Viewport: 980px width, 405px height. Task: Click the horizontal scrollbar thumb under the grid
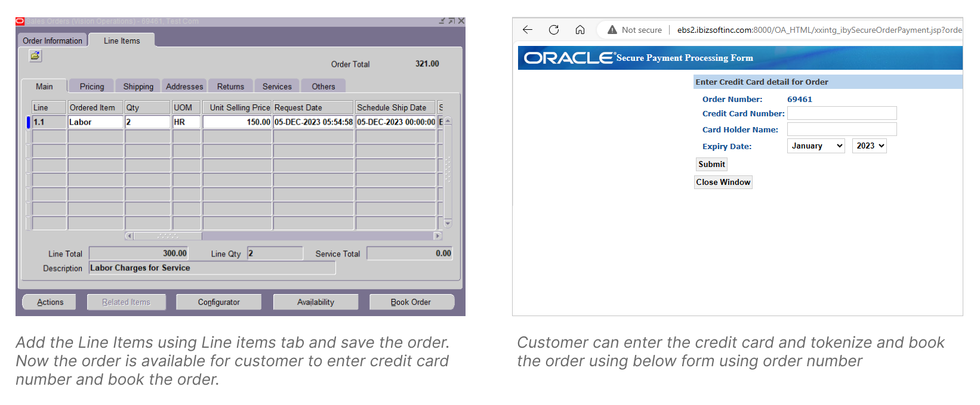pyautogui.click(x=168, y=236)
